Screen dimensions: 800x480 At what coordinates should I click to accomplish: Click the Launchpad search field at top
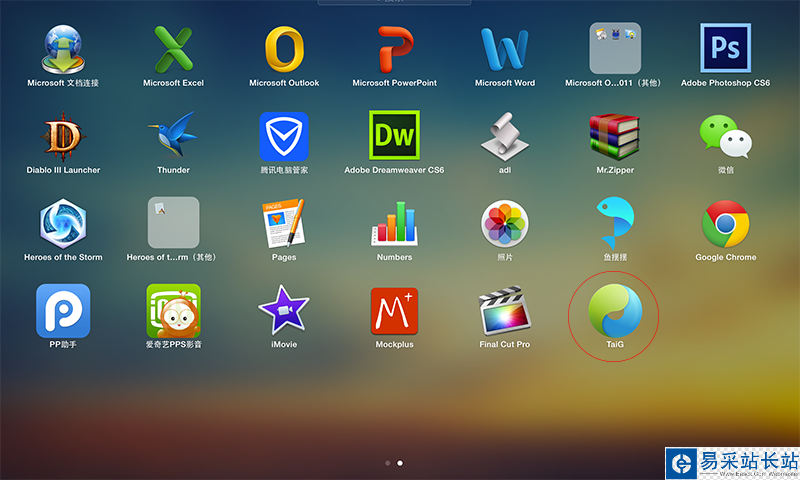[x=394, y=2]
